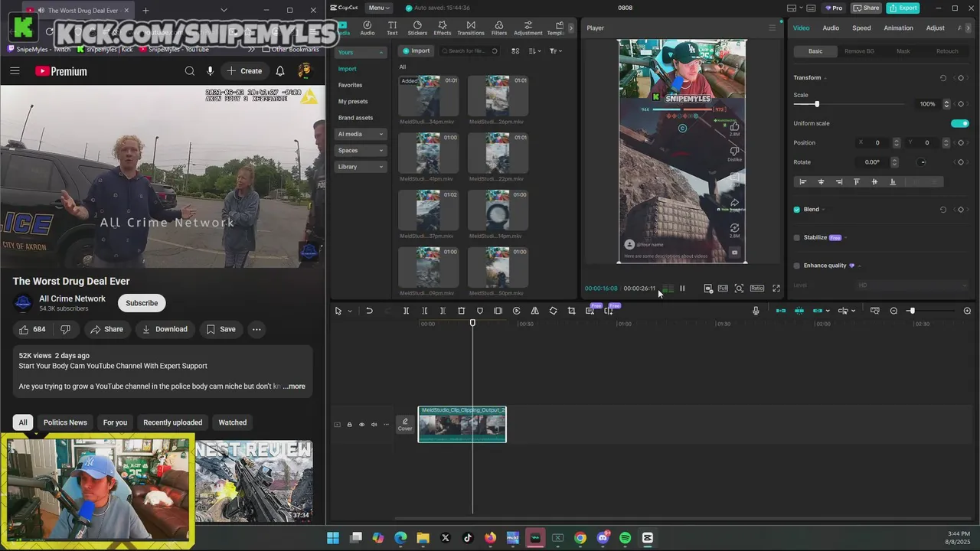980x551 pixels.
Task: Open the Filters tab
Action: (x=499, y=28)
